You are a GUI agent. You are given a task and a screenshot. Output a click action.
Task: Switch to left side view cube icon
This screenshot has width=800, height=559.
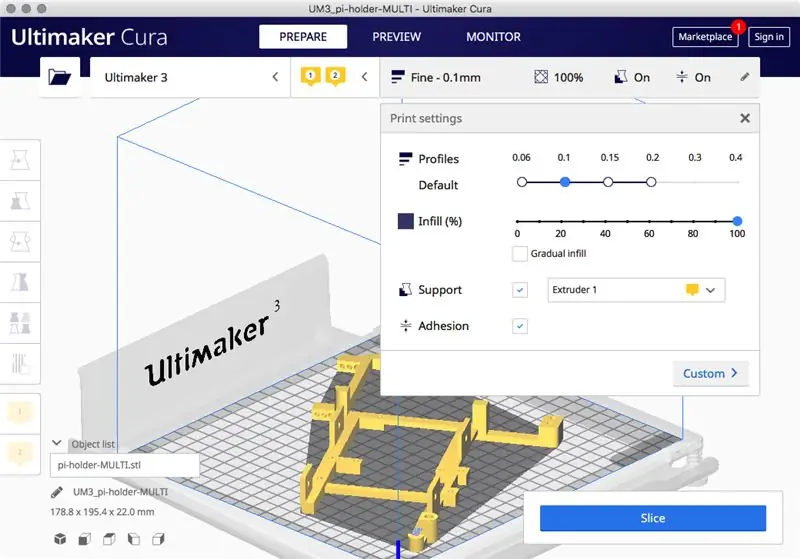click(x=134, y=539)
